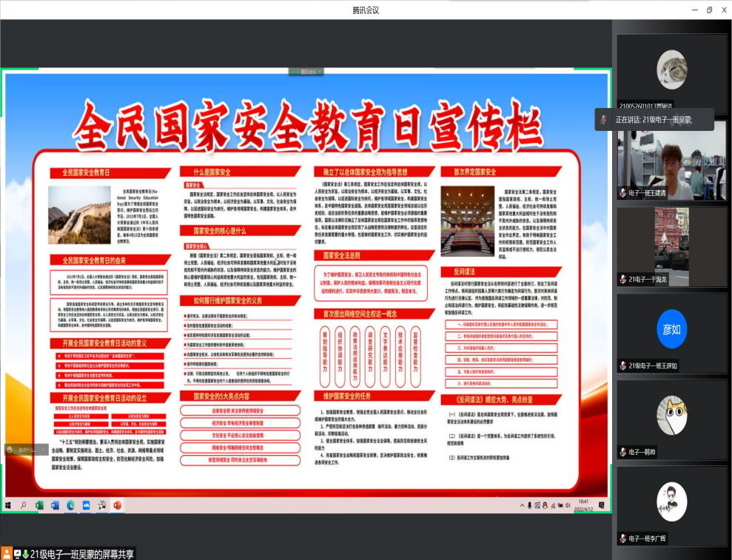The image size is (732, 560).
Task: Click muted mic icon on 电子一班王建清 tile
Action: point(623,192)
